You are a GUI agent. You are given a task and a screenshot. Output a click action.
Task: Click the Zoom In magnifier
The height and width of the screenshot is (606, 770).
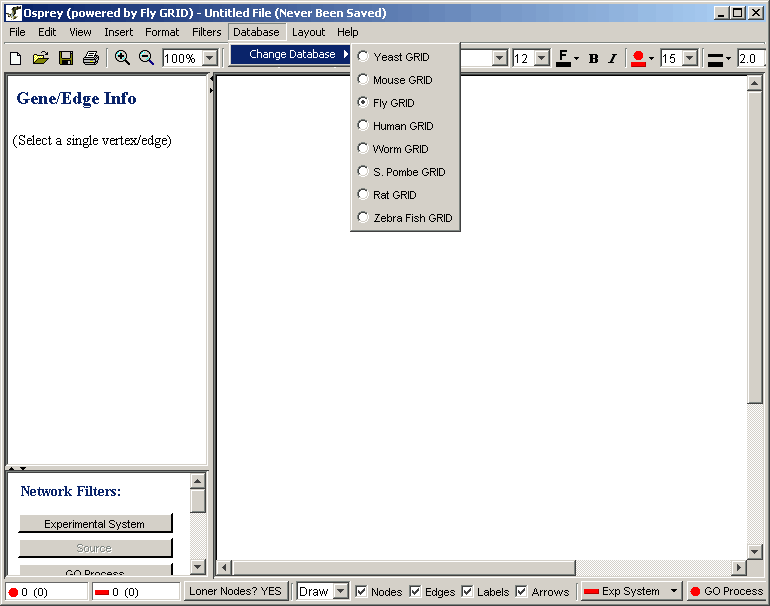(x=122, y=58)
